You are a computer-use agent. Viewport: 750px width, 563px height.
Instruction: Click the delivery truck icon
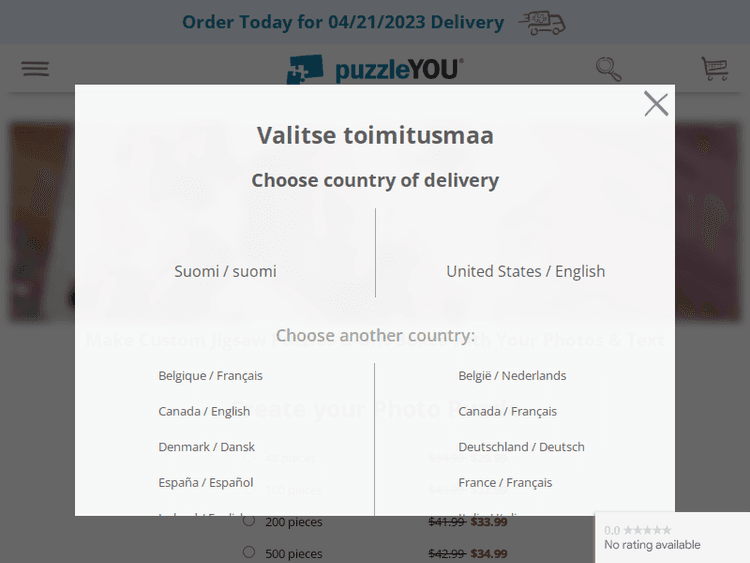542,23
